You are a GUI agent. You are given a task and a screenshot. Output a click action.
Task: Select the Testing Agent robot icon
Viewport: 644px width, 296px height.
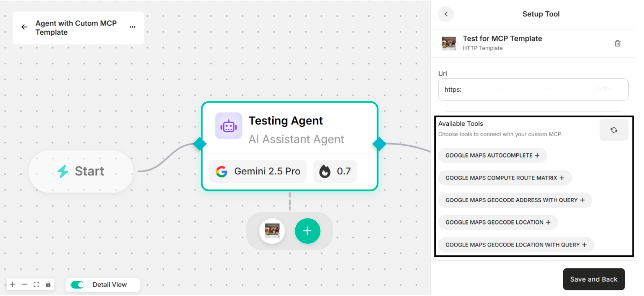(x=229, y=126)
